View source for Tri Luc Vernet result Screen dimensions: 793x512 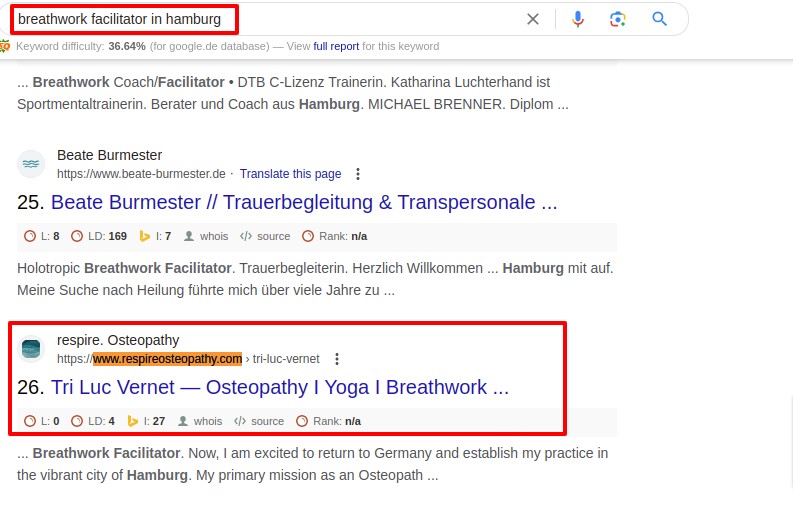point(259,421)
